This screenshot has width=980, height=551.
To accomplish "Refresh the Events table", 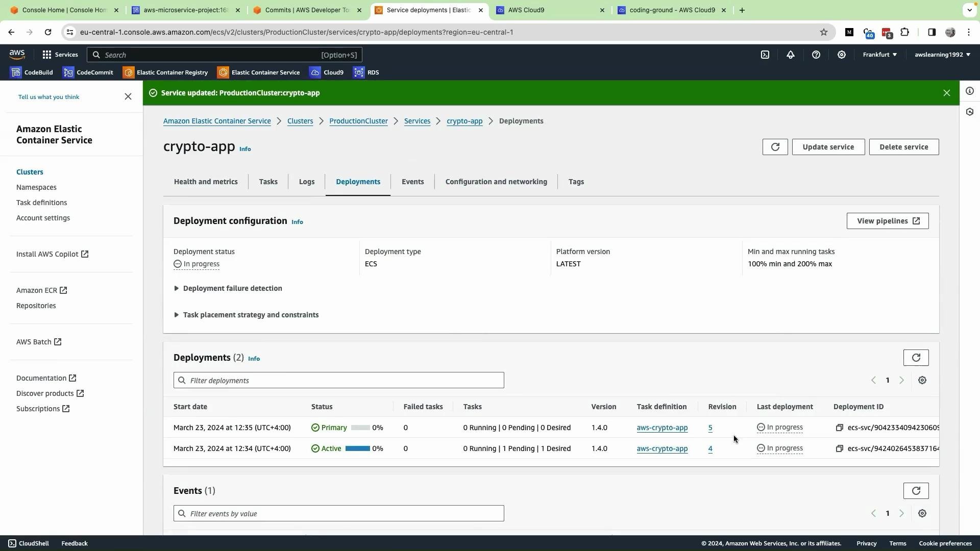I will tap(916, 491).
